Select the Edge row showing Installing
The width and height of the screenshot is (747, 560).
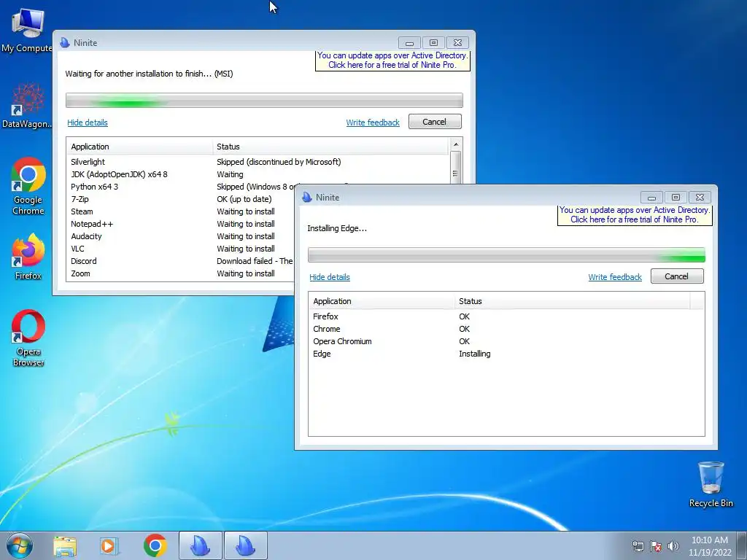click(x=506, y=354)
